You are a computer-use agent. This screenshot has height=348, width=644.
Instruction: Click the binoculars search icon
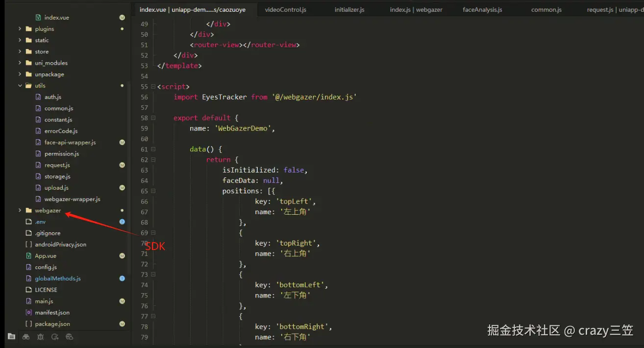26,337
